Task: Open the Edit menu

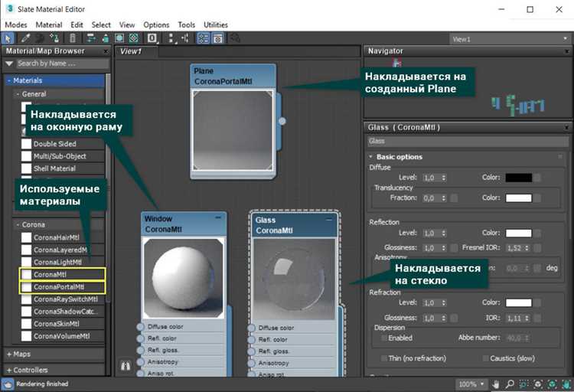Action: pyautogui.click(x=77, y=25)
